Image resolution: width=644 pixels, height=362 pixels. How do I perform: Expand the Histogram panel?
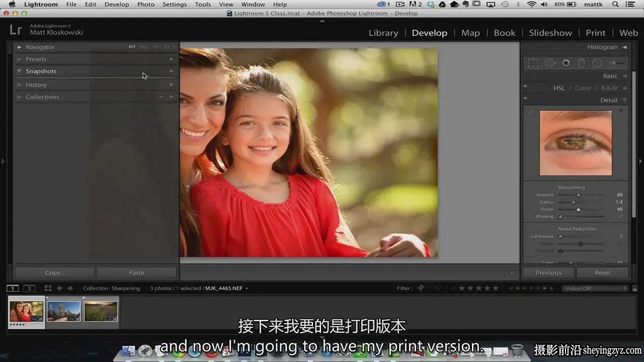click(625, 47)
